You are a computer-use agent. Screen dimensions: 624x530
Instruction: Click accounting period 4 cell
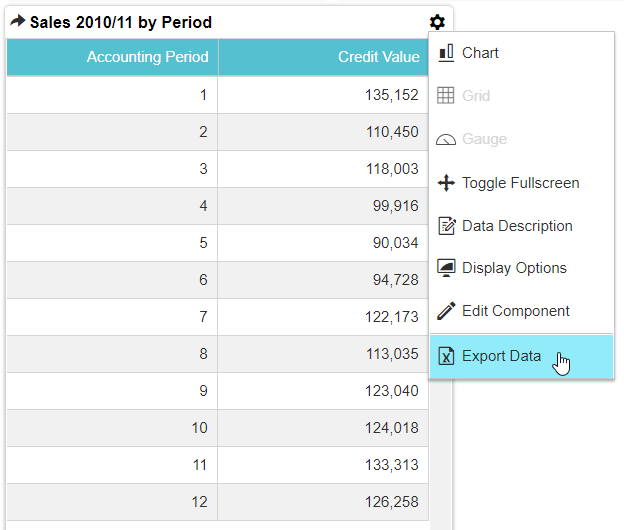pos(112,206)
